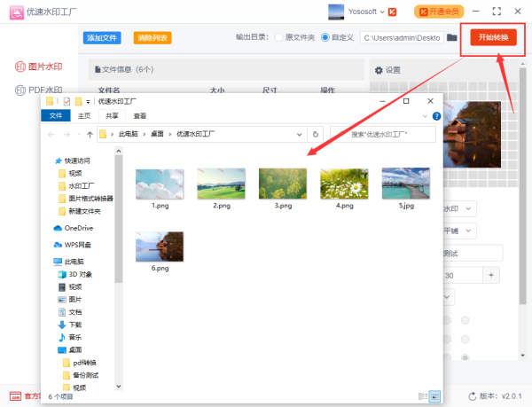Viewport: 532px width, 407px height.
Task: Switch to 图片水印 image watermark tab
Action: point(39,67)
